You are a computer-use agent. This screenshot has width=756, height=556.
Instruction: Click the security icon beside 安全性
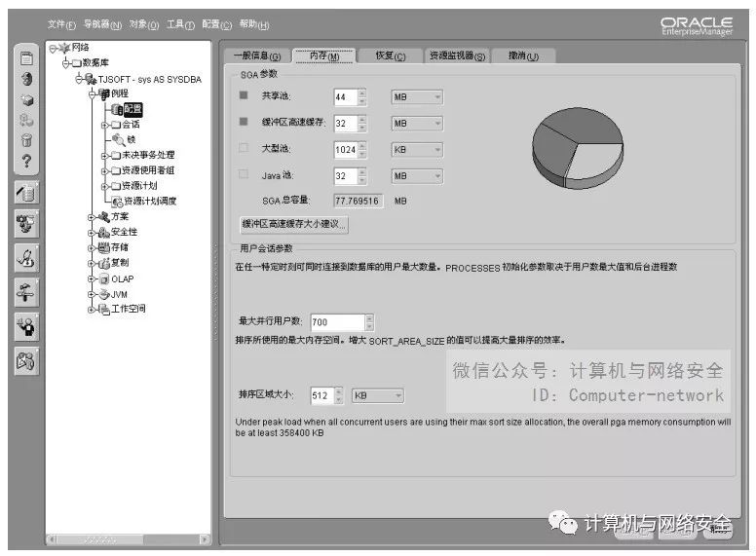(x=103, y=232)
